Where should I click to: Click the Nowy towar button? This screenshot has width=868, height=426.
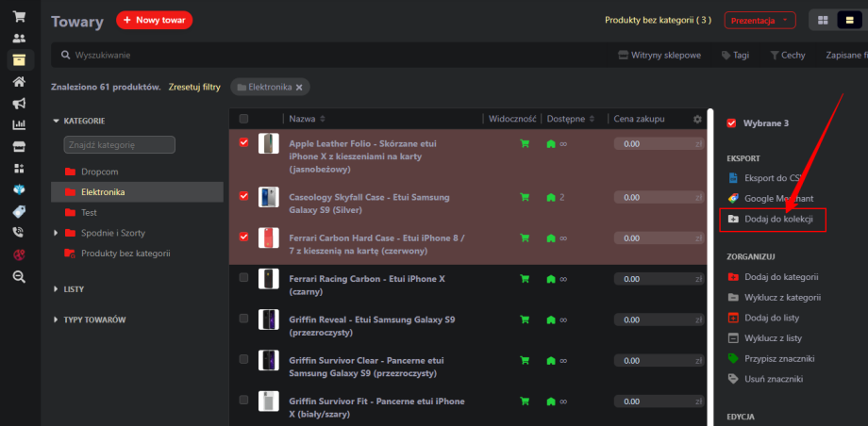click(x=155, y=20)
